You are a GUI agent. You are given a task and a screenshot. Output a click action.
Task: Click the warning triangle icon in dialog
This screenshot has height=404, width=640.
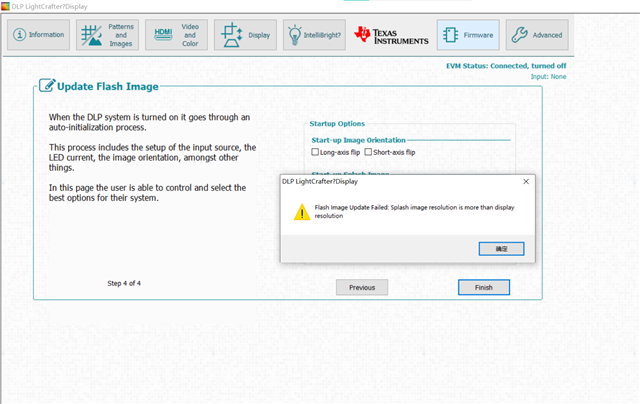302,212
